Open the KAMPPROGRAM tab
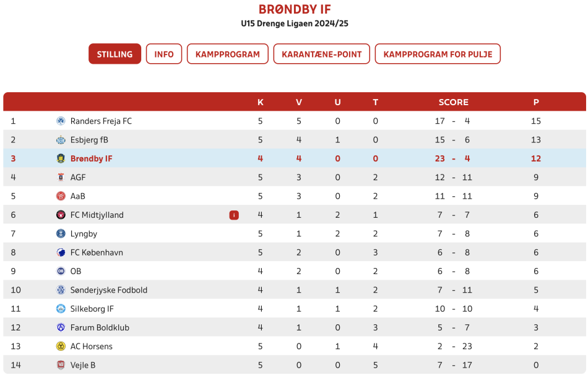The width and height of the screenshot is (588, 375). click(x=228, y=54)
